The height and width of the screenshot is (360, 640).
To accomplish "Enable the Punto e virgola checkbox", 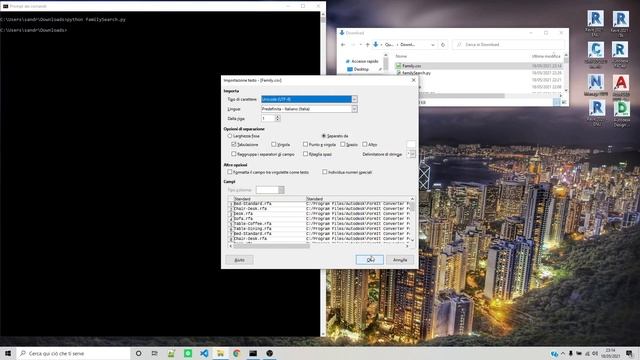I will (305, 144).
